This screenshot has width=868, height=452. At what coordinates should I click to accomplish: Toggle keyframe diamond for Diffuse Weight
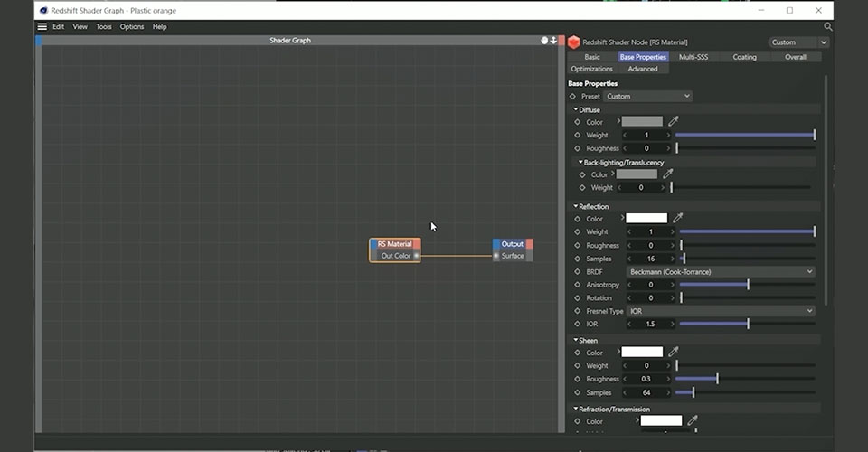click(578, 135)
